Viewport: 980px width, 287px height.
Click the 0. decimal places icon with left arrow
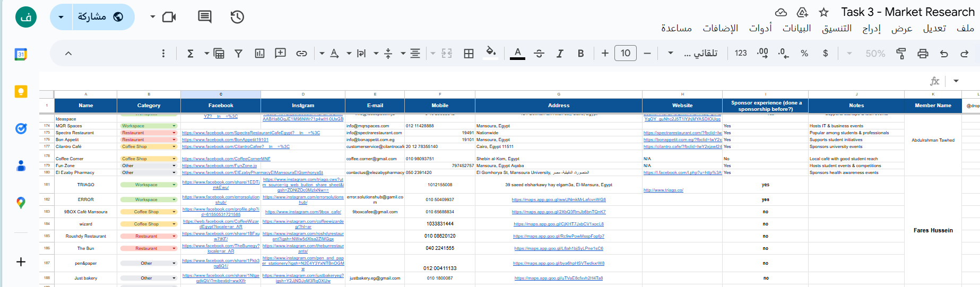(783, 53)
